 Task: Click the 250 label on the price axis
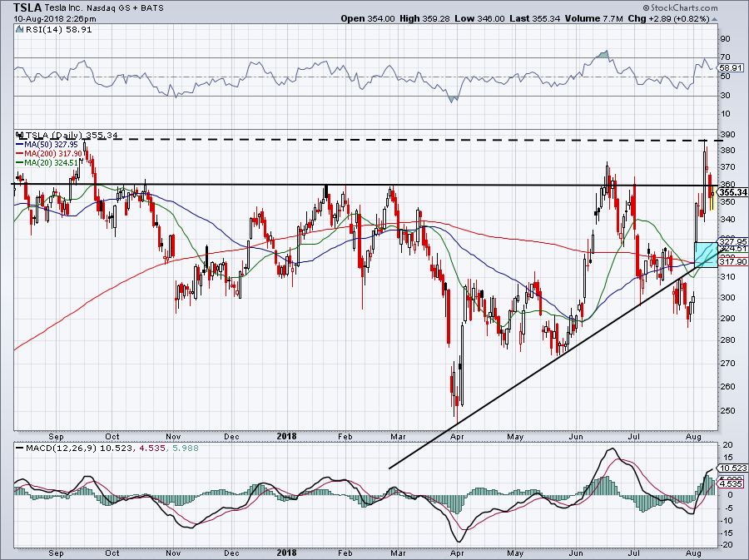click(x=728, y=410)
